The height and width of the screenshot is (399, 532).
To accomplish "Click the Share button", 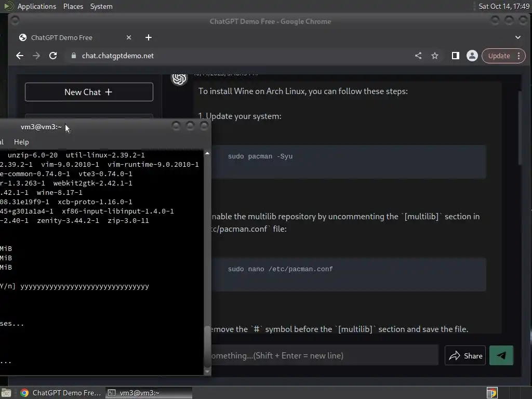I will 465,355.
